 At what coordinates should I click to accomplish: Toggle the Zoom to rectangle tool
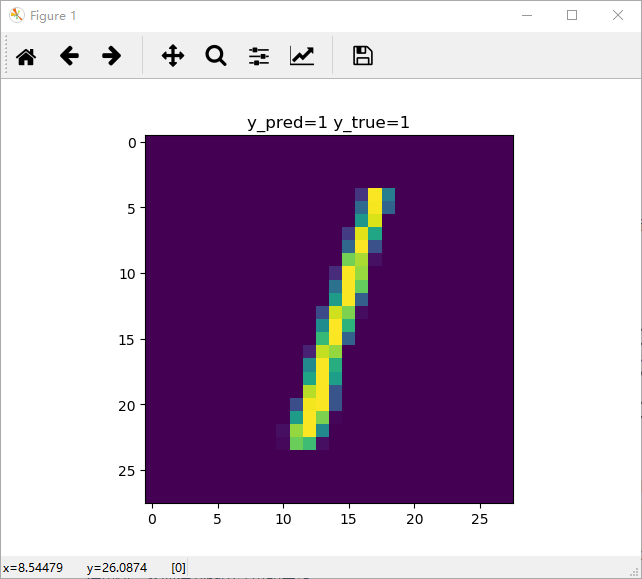(x=216, y=56)
